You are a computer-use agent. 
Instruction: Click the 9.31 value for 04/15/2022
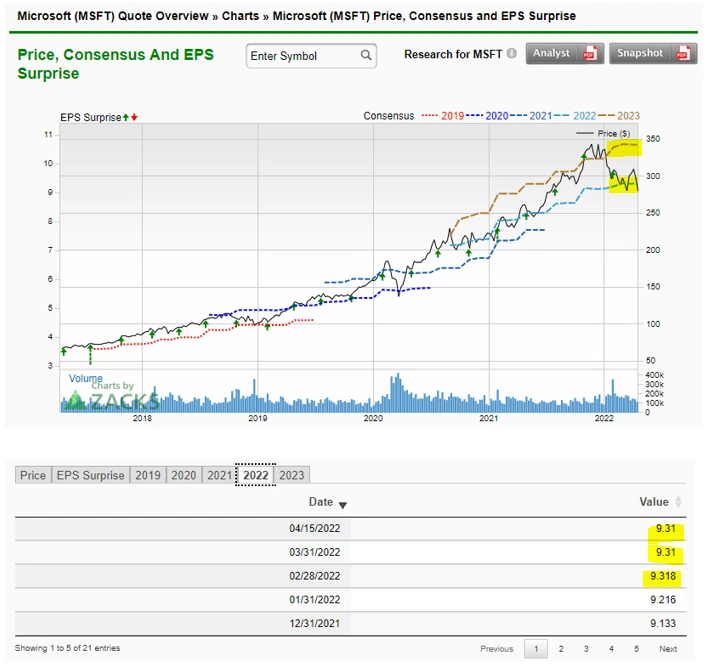(666, 528)
